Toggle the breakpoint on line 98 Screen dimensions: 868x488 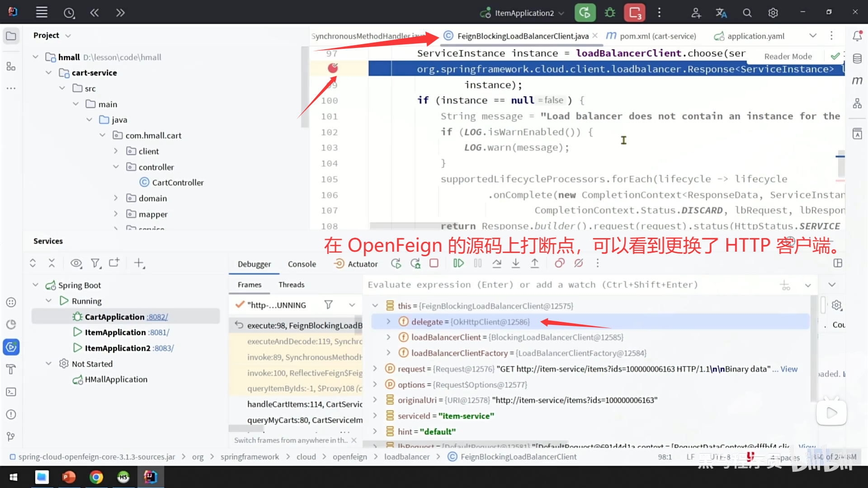point(333,68)
